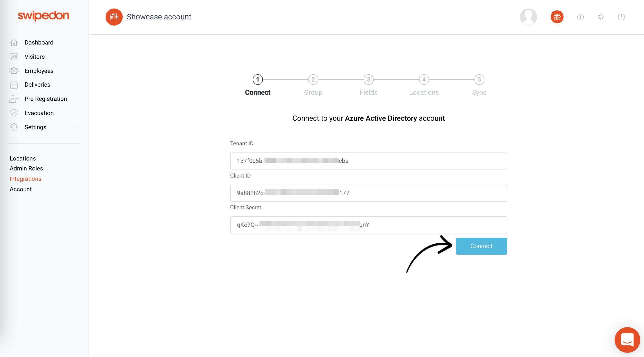
Task: Select Evacuation in sidebar
Action: [x=39, y=113]
